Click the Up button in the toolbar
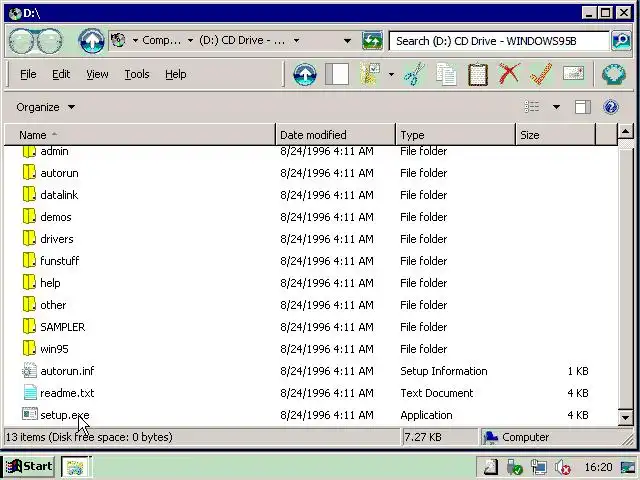This screenshot has height=480, width=640. coord(304,74)
